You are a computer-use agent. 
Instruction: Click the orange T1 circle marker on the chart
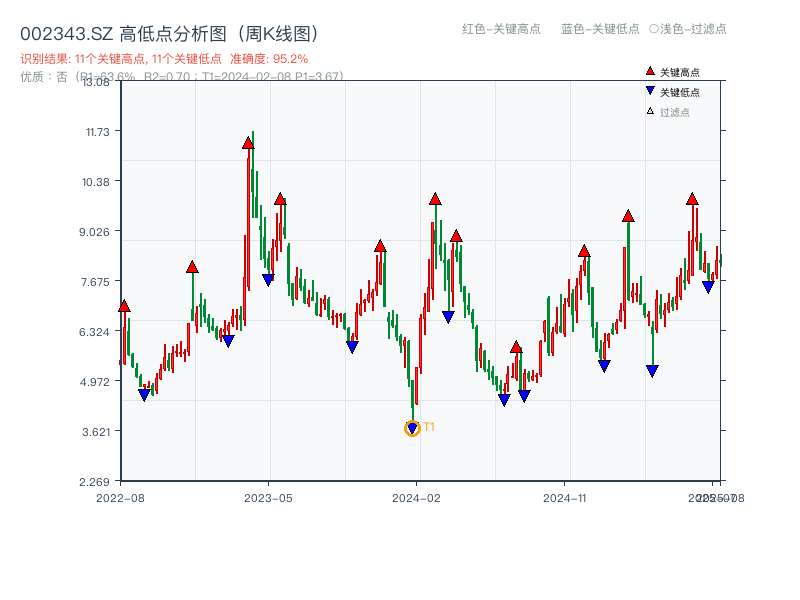[412, 427]
